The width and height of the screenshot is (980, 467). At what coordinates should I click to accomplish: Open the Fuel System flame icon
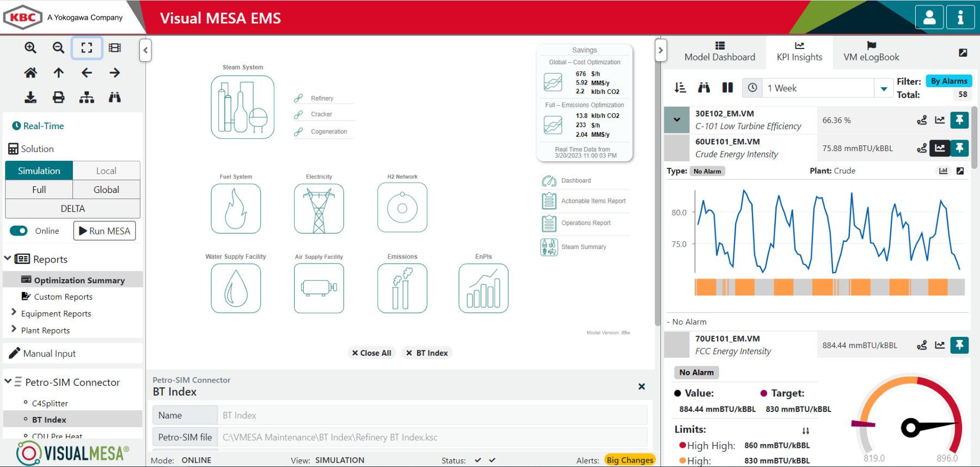[236, 209]
